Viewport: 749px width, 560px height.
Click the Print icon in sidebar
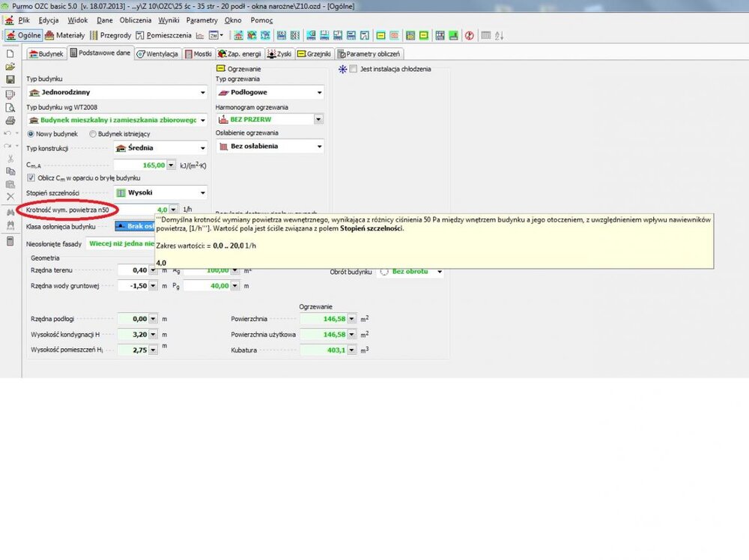coord(10,121)
